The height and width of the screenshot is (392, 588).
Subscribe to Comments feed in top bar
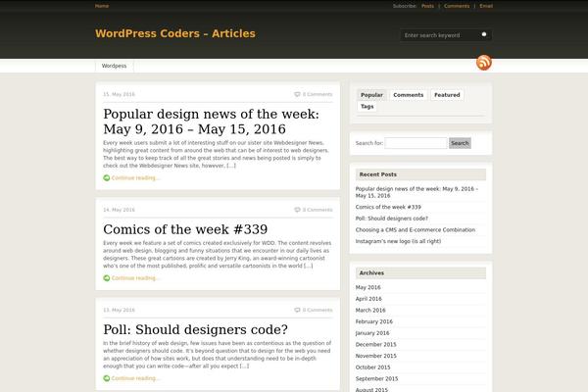[x=457, y=6]
